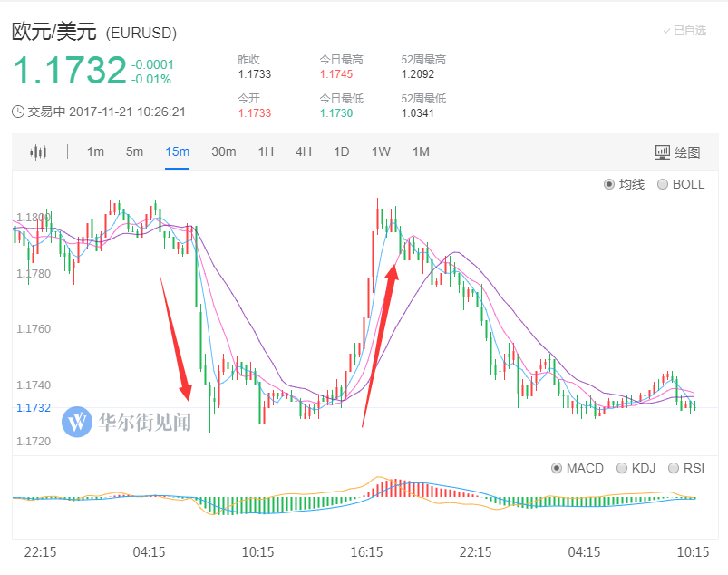Image resolution: width=728 pixels, height=575 pixels.
Task: Select the 均线 moving average radio
Action: point(609,184)
